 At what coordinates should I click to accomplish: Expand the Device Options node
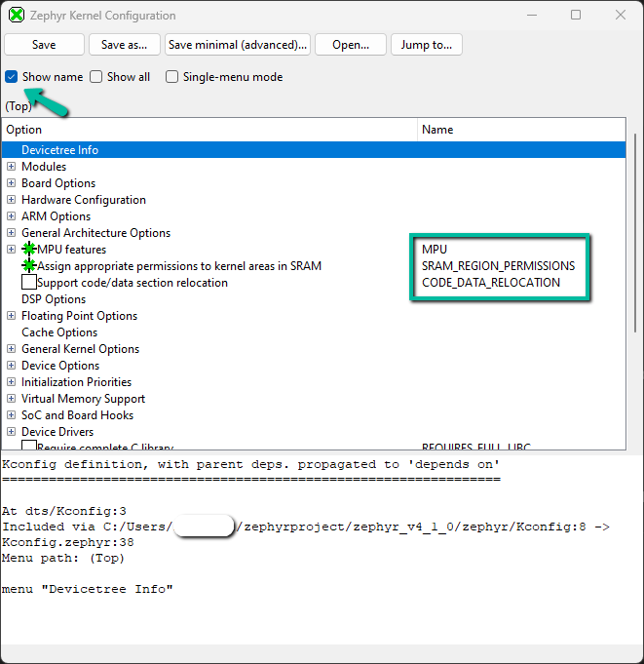12,365
